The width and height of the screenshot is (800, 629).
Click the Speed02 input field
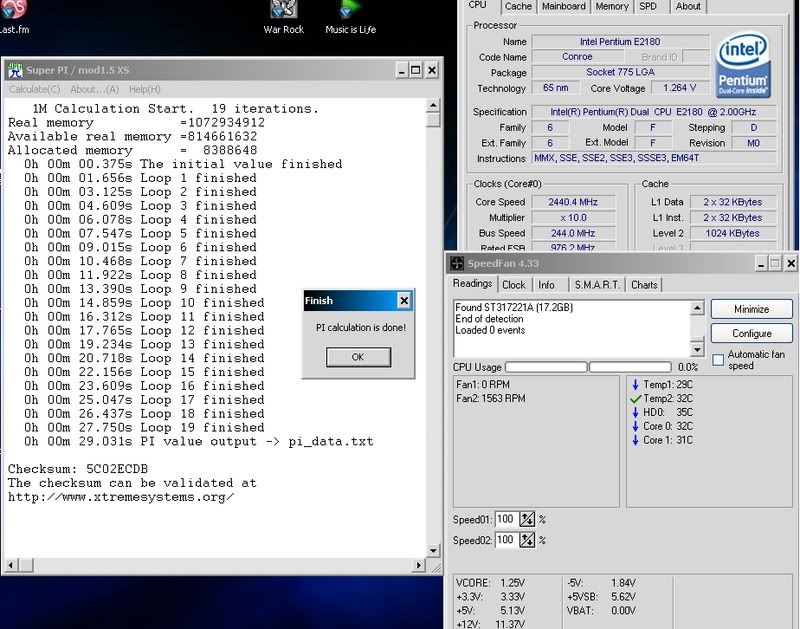pyautogui.click(x=506, y=540)
